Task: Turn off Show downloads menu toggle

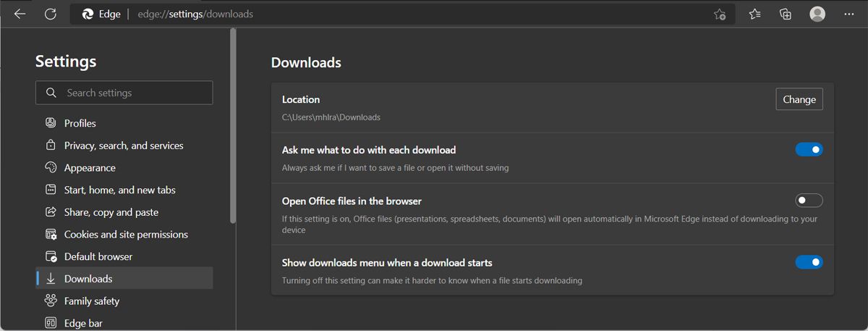Action: pos(809,262)
